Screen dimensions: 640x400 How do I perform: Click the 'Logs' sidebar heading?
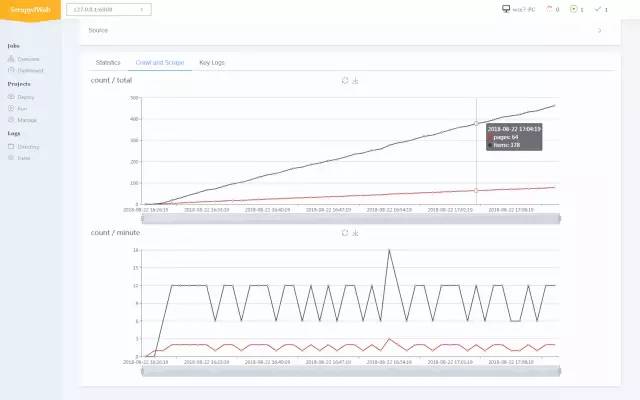14,133
